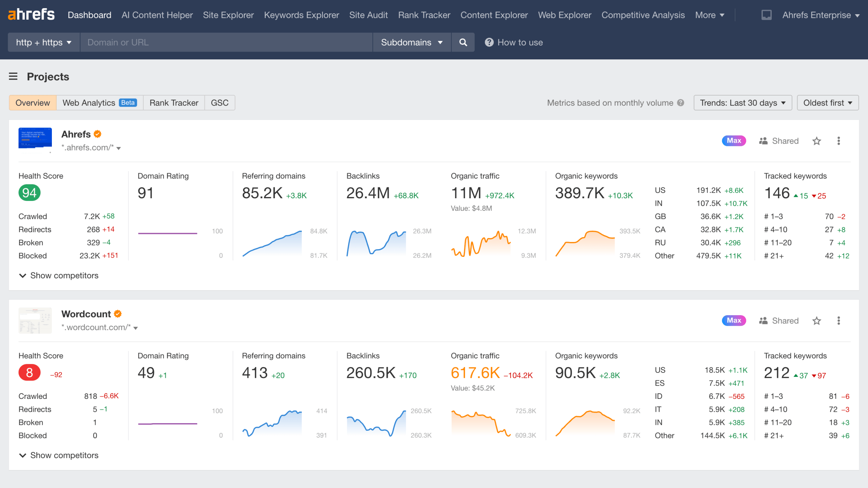Click the Max plan badge on the Ahrefs project
This screenshot has height=488, width=868.
click(733, 141)
